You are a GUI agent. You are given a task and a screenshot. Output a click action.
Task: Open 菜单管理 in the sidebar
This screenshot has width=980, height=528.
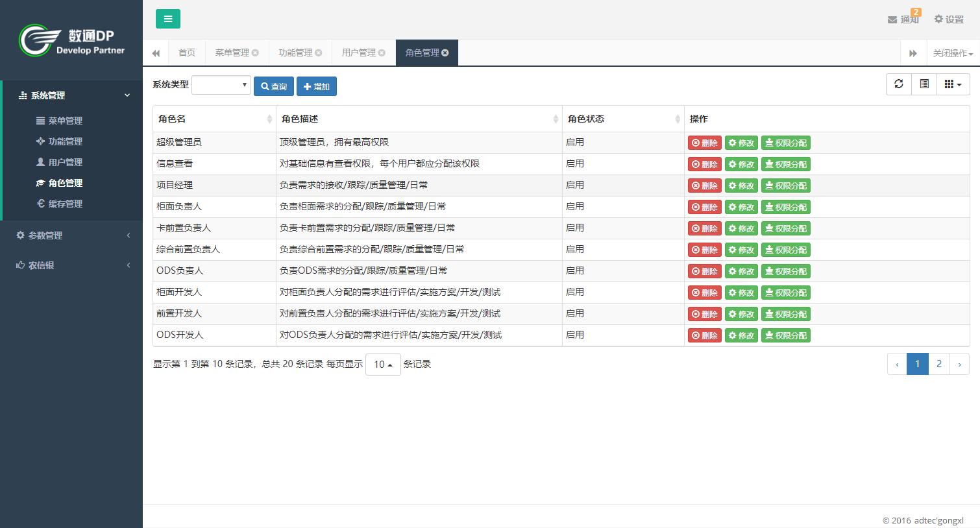[x=59, y=121]
